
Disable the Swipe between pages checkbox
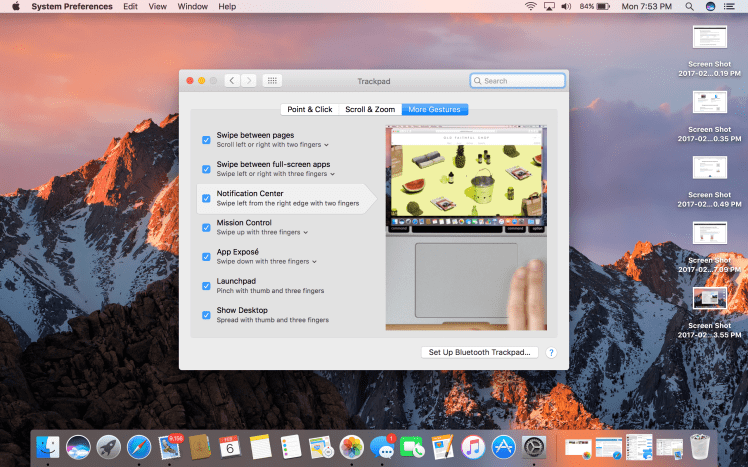tap(206, 140)
